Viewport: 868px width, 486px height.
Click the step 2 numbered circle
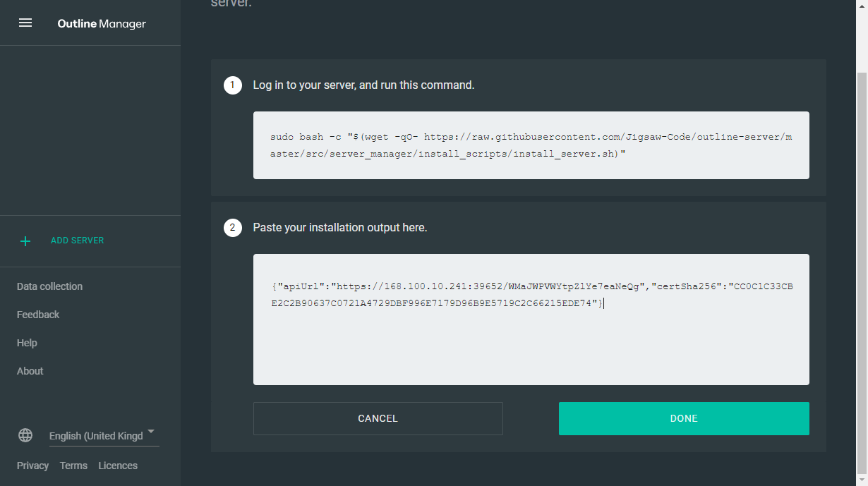click(232, 227)
